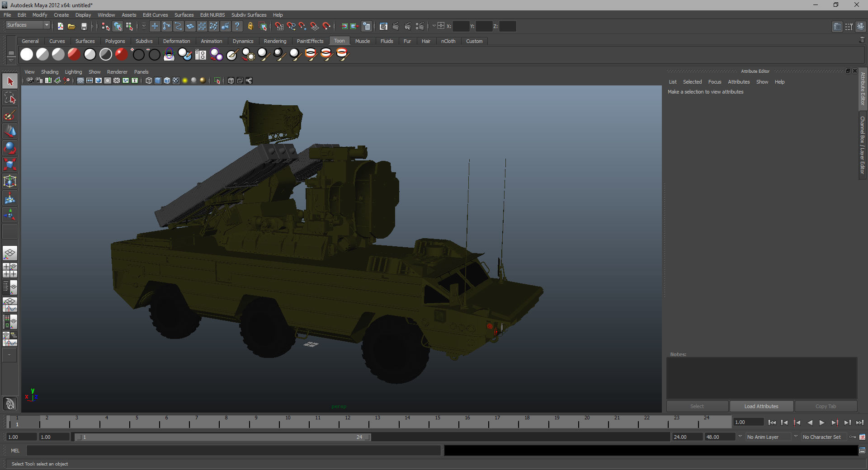
Task: Open the Surfaces menu set dropdown
Action: pyautogui.click(x=28, y=25)
